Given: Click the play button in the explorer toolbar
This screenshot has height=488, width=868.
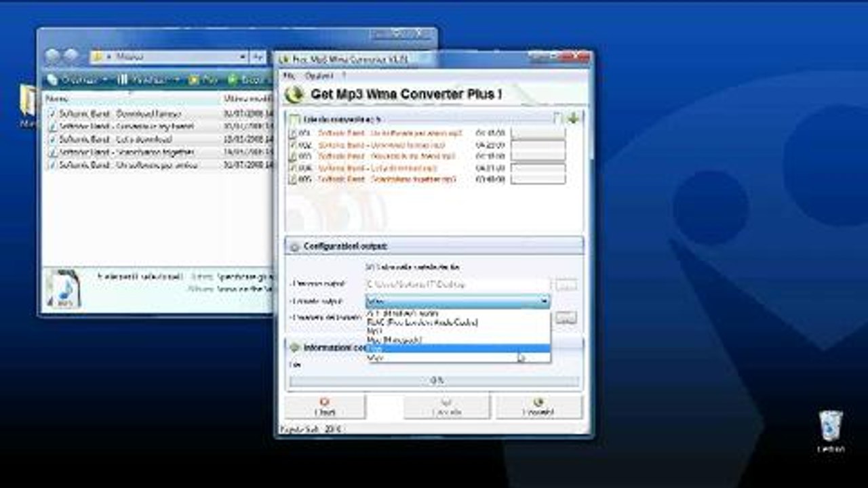Looking at the screenshot, I should (204, 80).
